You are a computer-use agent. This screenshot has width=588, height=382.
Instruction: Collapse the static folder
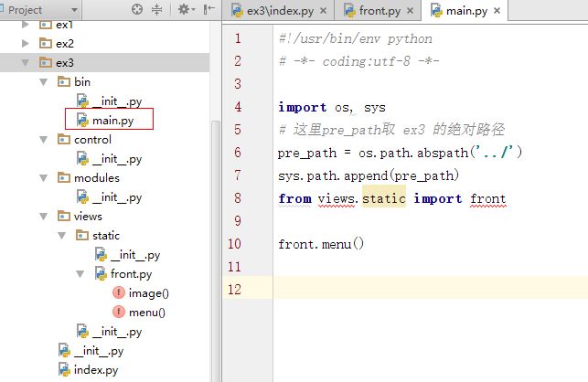coord(62,236)
